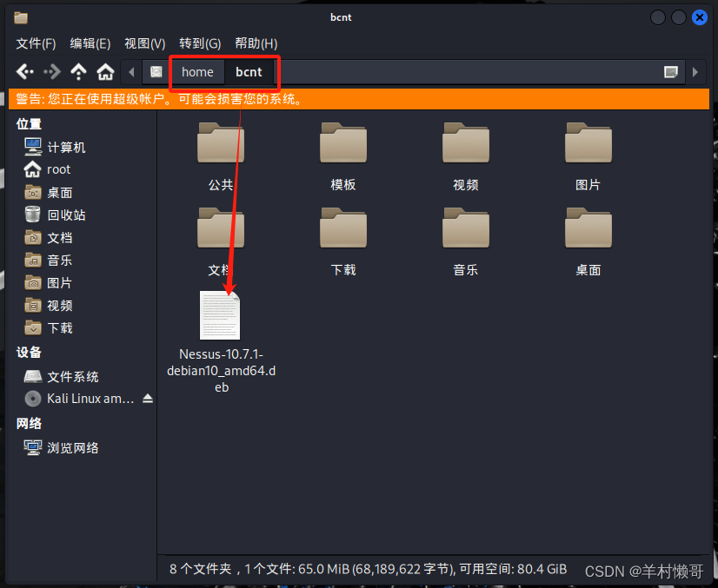Open the 帮助(H) menu
Viewport: 718px width, 588px height.
[x=256, y=43]
